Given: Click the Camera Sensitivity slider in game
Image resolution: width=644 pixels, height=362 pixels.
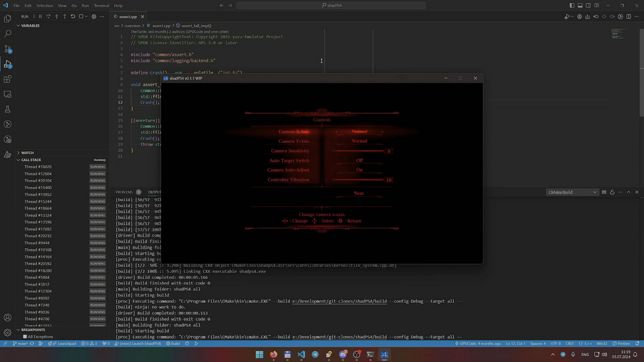Looking at the screenshot, I should 358,151.
